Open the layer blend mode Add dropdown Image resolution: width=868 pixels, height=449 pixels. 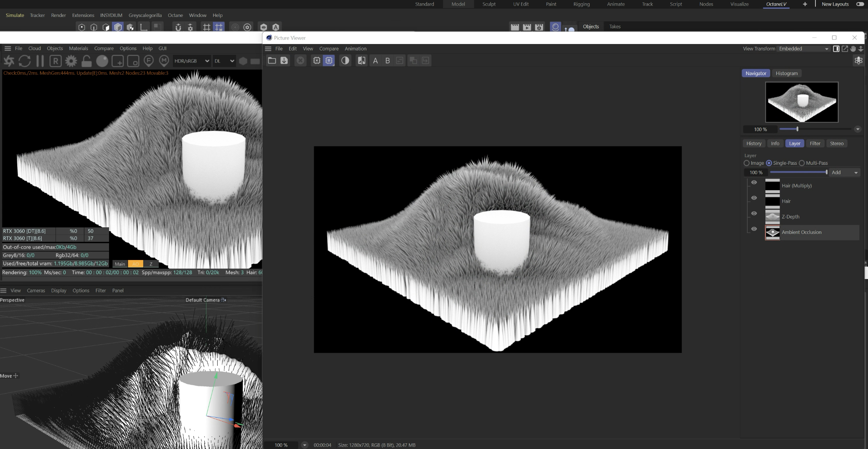844,172
